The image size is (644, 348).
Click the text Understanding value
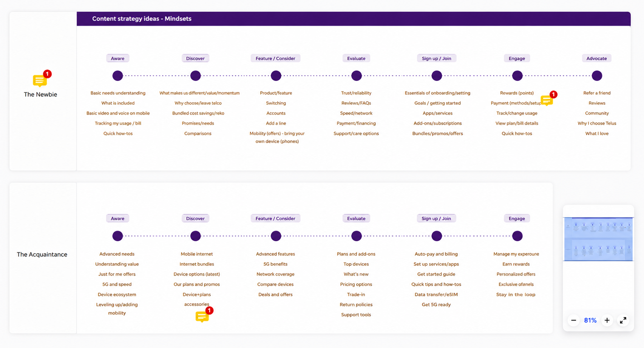coord(117,264)
